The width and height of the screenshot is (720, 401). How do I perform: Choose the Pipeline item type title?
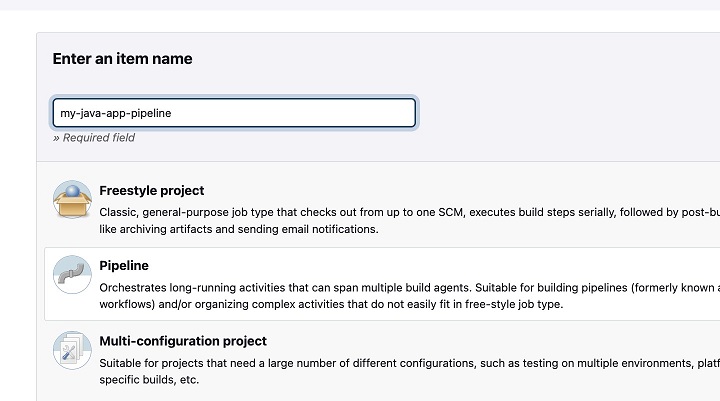(x=124, y=265)
